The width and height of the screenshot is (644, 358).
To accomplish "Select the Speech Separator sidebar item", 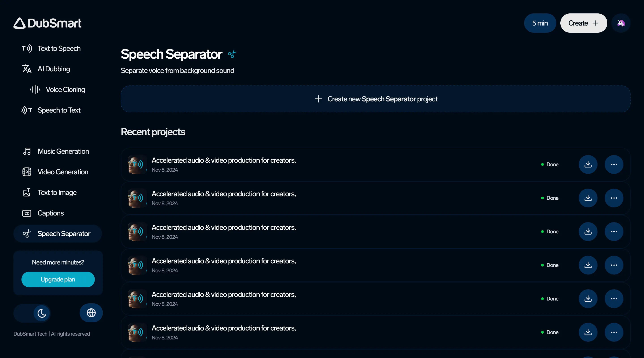I will pos(58,234).
